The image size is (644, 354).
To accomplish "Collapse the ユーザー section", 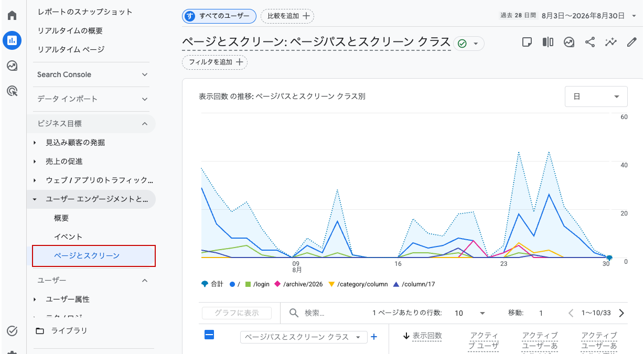I will coord(92,280).
